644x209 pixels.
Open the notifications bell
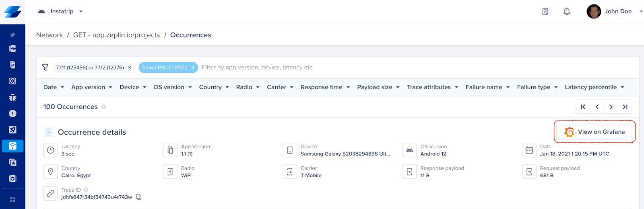(x=567, y=11)
